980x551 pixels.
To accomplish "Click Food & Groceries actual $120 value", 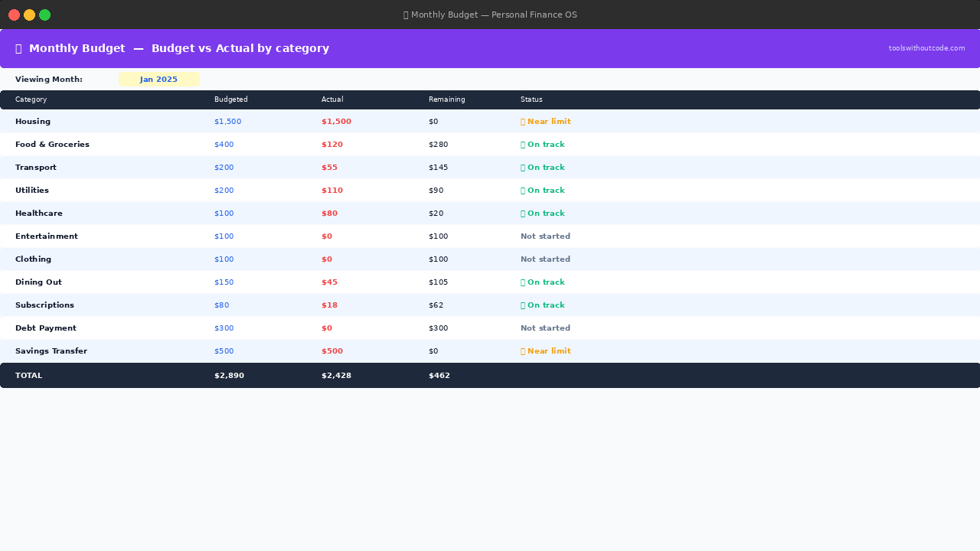I will 332,145.
